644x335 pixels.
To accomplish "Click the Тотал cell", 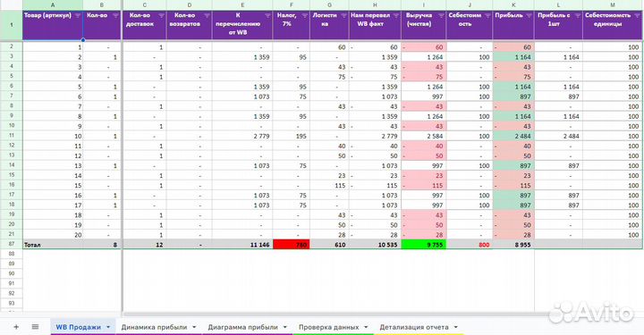I will coord(53,245).
